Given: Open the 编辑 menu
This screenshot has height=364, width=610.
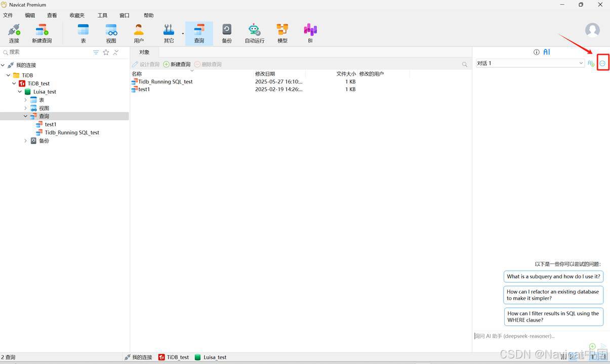Looking at the screenshot, I should pos(30,16).
